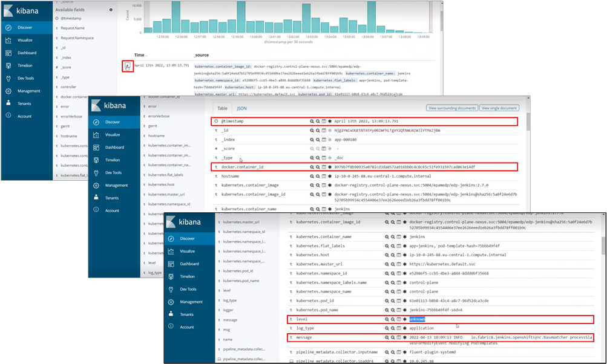This screenshot has height=364, width=607.
Task: Click 'app-000180' _index value
Action: click(346, 140)
